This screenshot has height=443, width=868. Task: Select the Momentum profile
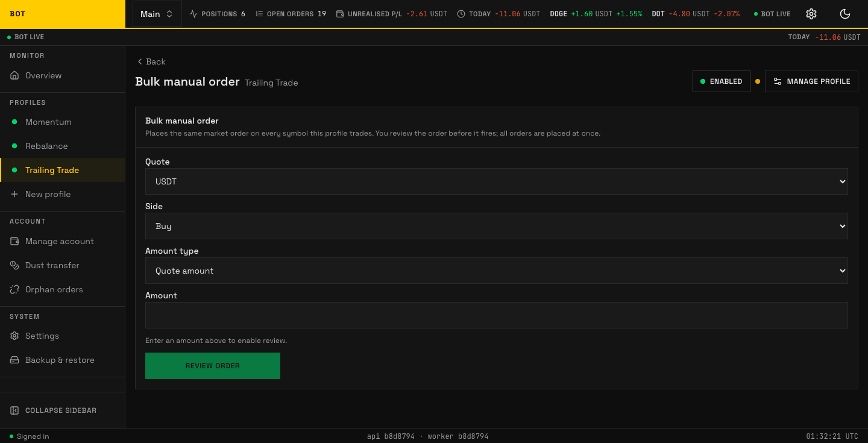tap(63, 122)
